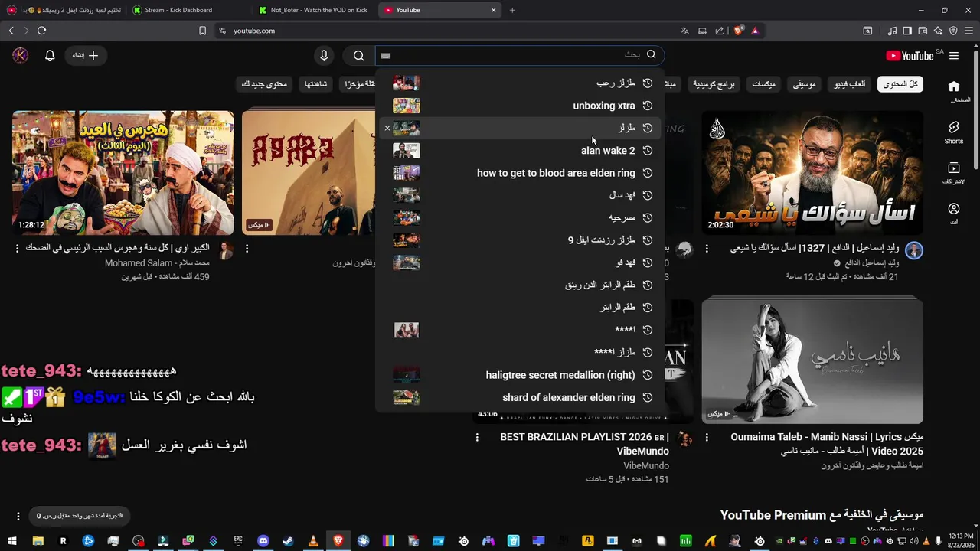The image size is (980, 551).
Task: Open the Shorts section in the sidebar
Action: coord(953,132)
